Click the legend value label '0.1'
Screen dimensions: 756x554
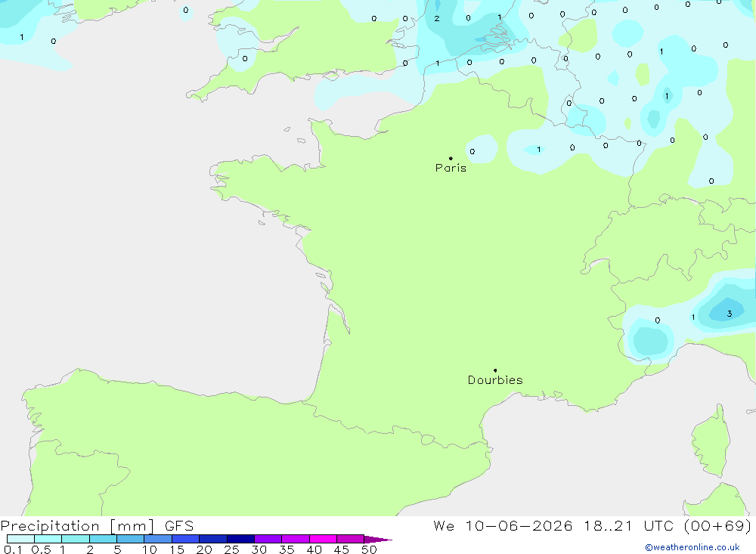[x=13, y=549]
